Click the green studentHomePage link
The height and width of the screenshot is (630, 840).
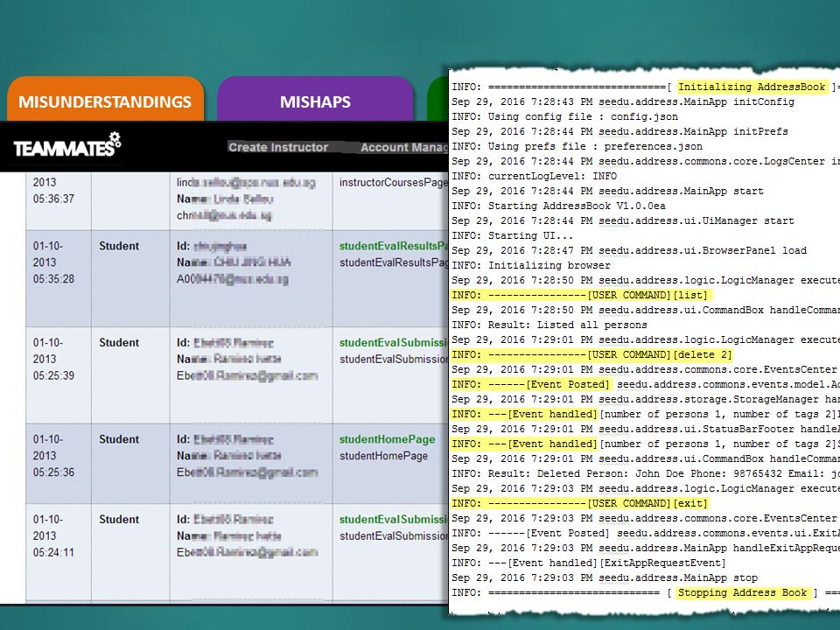387,439
